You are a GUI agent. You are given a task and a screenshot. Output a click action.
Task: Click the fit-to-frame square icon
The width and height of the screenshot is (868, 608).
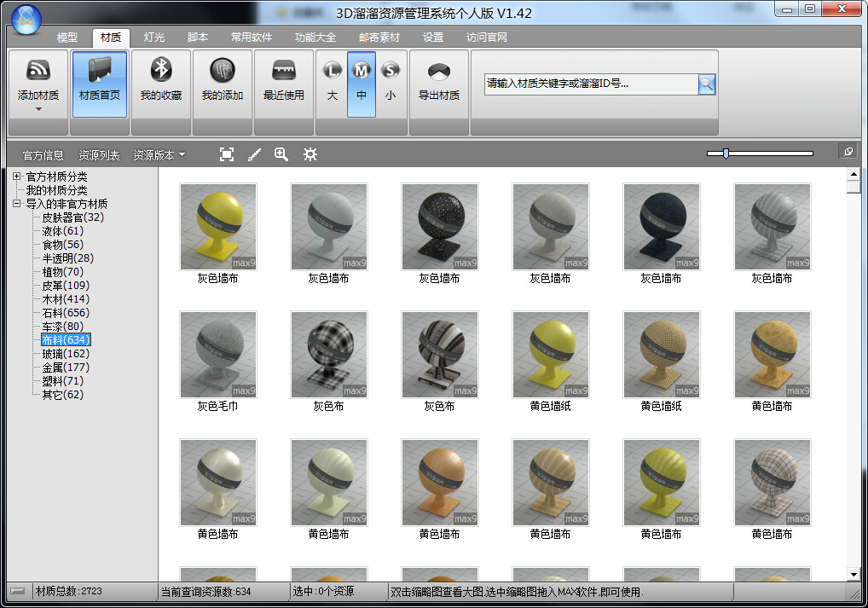point(227,154)
